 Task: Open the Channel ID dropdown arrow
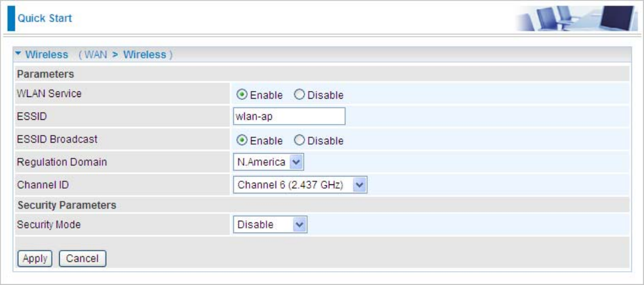point(360,185)
